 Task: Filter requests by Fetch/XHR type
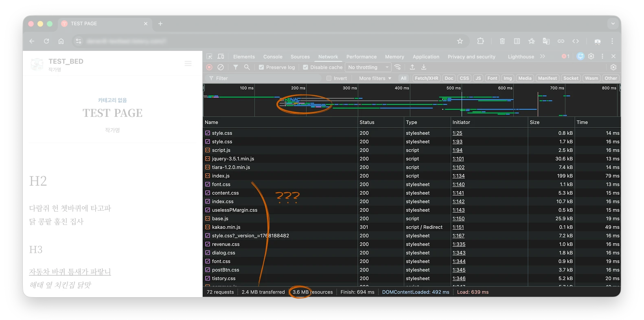(x=426, y=78)
